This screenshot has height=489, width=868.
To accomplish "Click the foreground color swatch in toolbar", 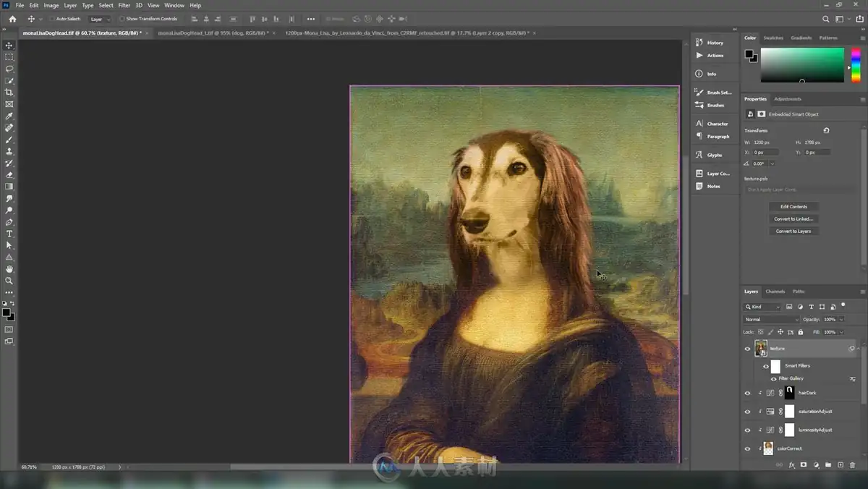I will pos(6,312).
